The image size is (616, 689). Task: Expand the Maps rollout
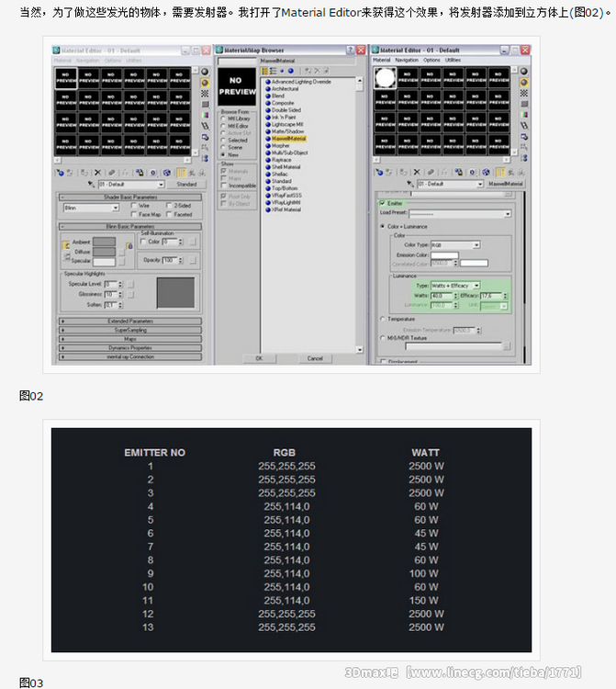point(129,339)
